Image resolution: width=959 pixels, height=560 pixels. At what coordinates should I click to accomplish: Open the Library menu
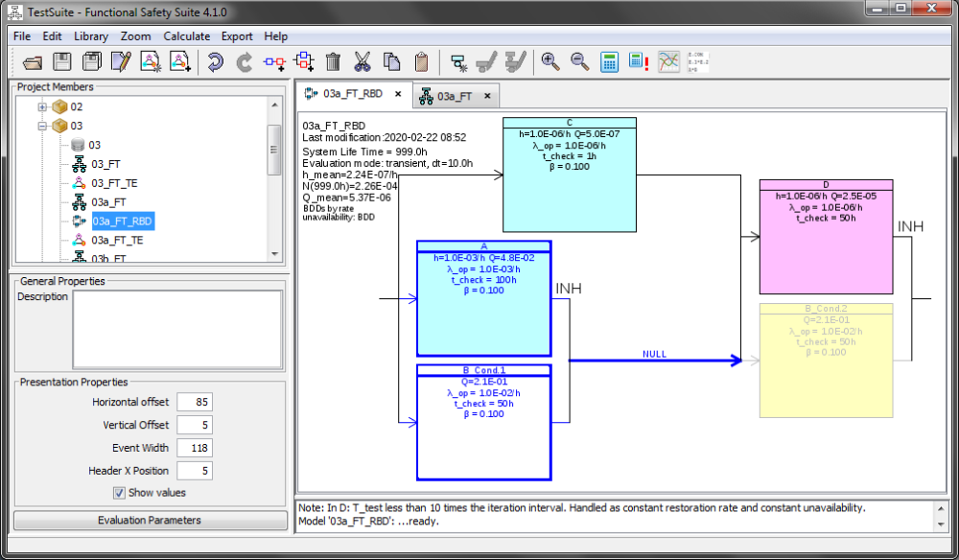[91, 36]
